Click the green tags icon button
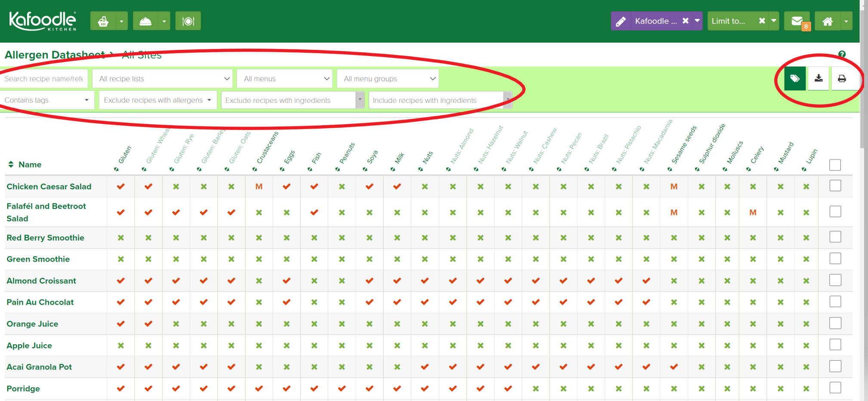Image resolution: width=868 pixels, height=401 pixels. (795, 79)
